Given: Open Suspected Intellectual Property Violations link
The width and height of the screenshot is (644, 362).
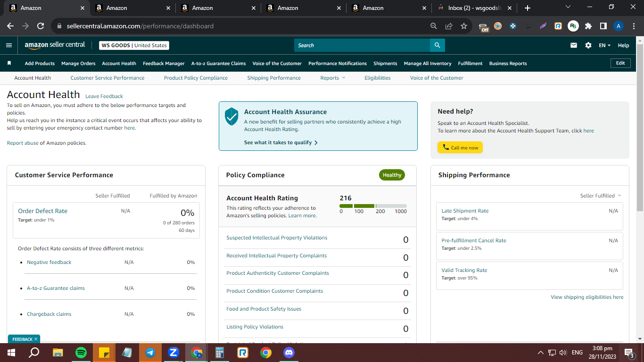Looking at the screenshot, I should (277, 238).
